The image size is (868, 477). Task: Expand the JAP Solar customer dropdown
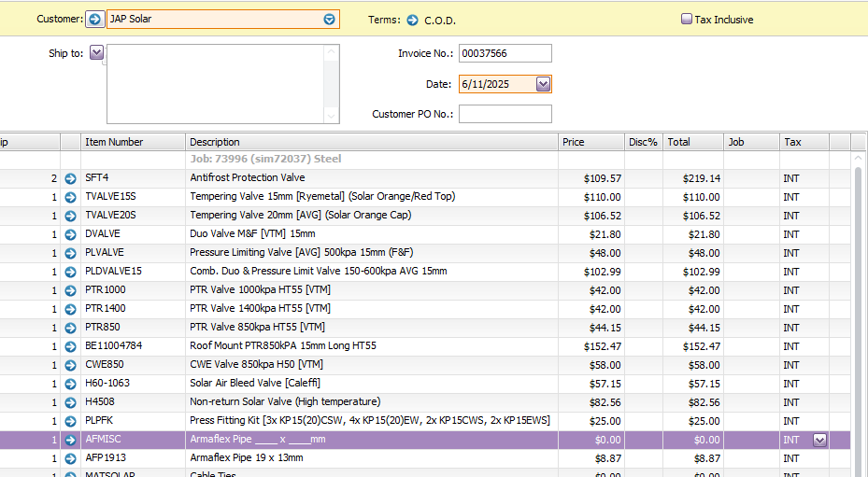pos(329,20)
